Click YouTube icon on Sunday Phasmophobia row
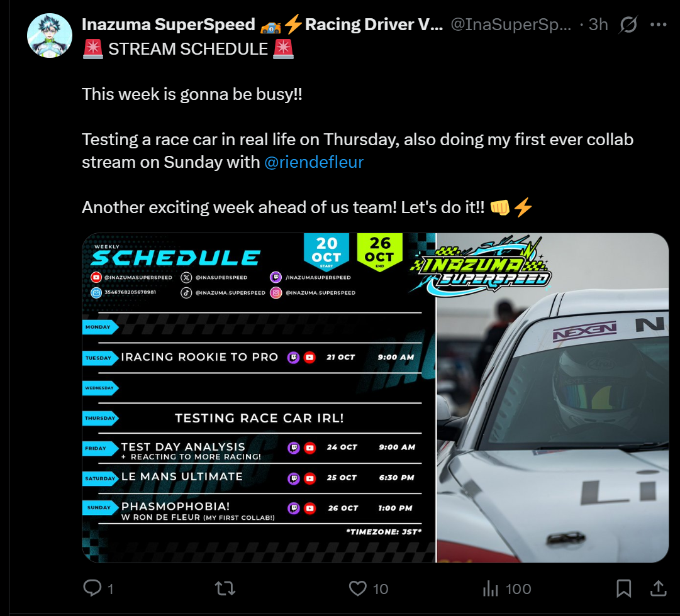This screenshot has width=680, height=616. (309, 508)
